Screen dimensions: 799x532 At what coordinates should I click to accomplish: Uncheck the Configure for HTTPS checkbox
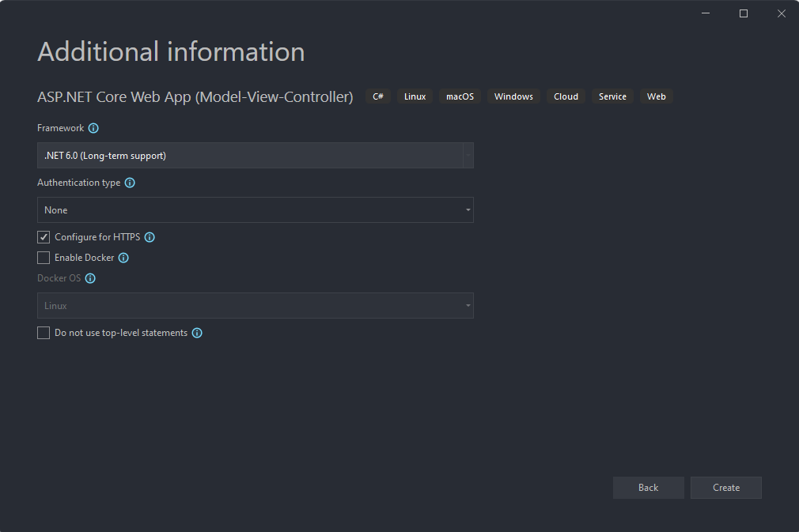coord(44,237)
